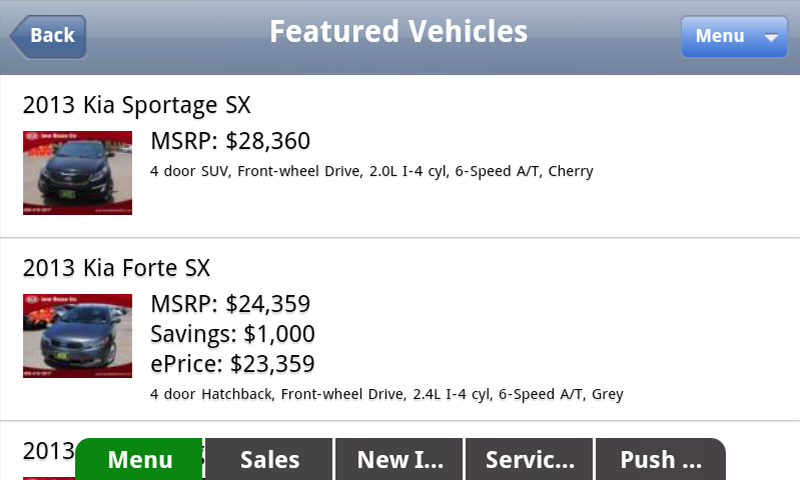Open the Push ... tab
Viewport: 800px width, 480px height.
(x=660, y=460)
